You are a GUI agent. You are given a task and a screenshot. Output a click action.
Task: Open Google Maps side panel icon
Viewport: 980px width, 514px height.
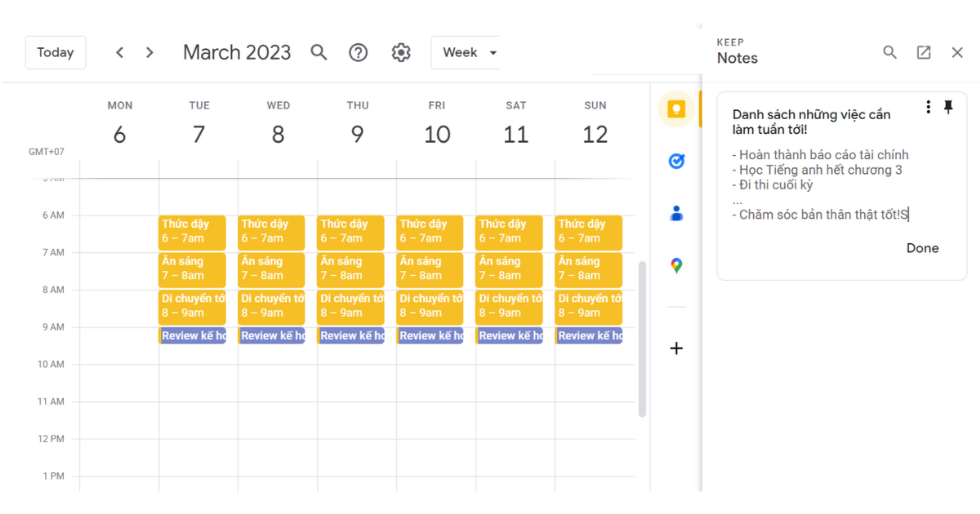tap(676, 266)
